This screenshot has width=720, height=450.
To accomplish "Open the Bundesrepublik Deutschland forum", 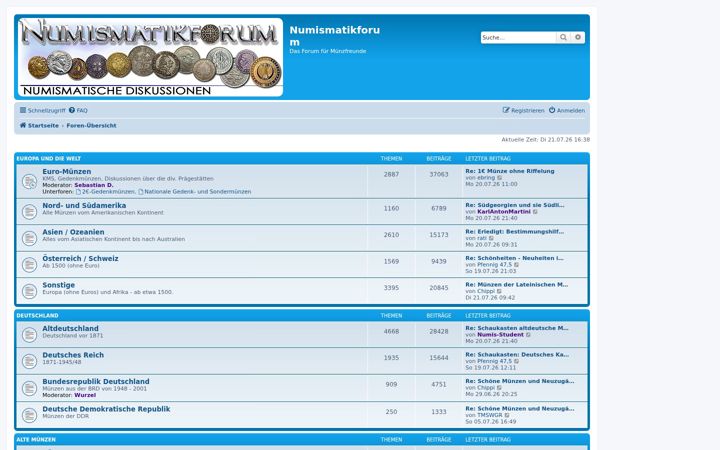I will [96, 382].
